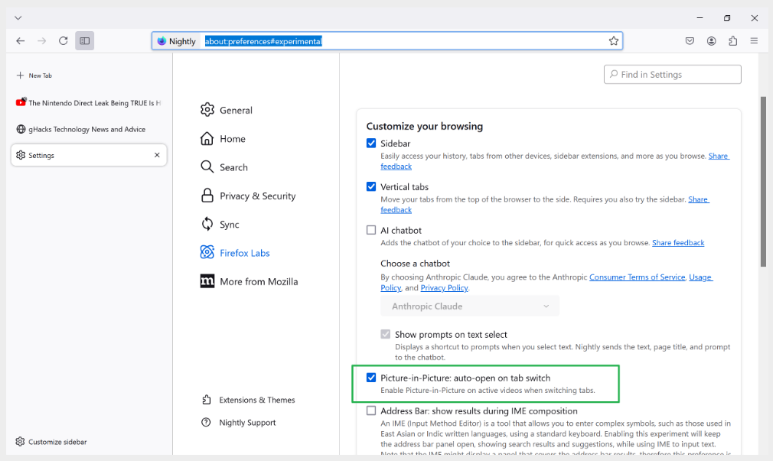773x461 pixels.
Task: Open a New Tab from sidebar
Action: click(x=34, y=75)
